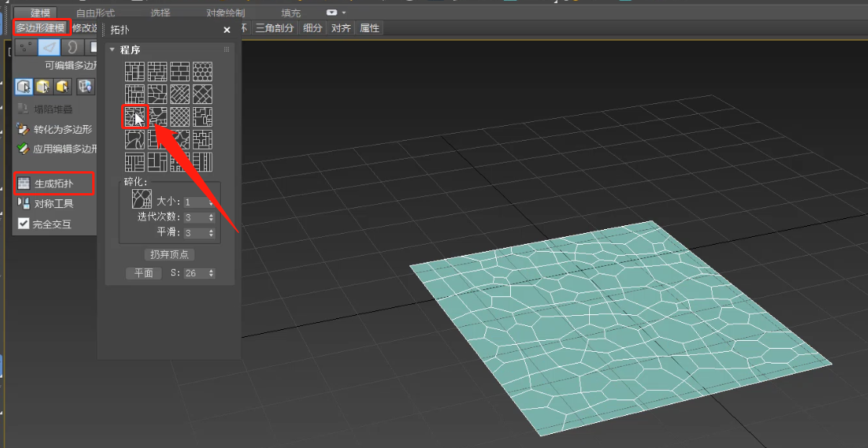Close the 拓扑 panel
868x448 pixels.
coord(227,30)
